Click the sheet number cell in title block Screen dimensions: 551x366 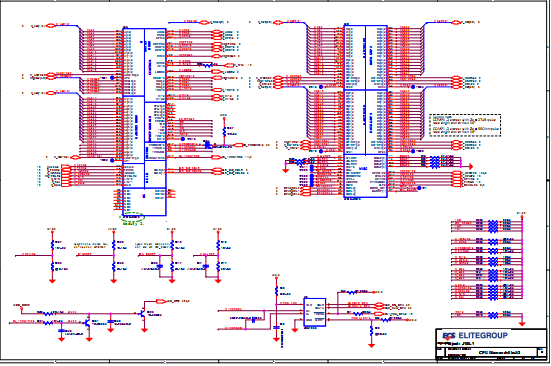pyautogui.click(x=541, y=352)
